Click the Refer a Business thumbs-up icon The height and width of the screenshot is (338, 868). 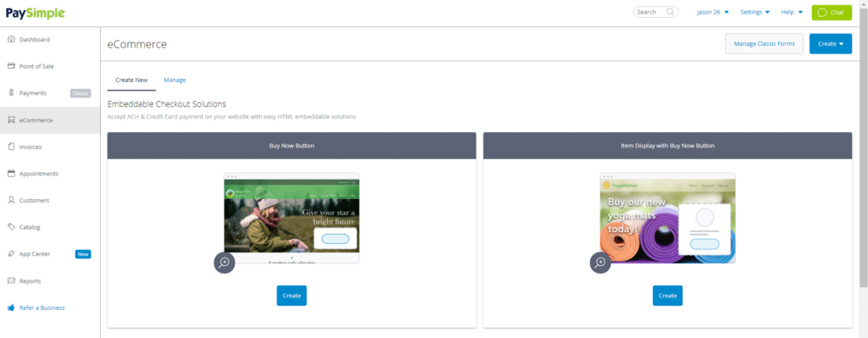[x=11, y=308]
